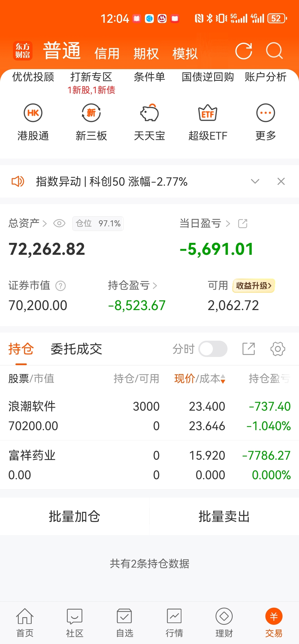Open 天天宝 piggy bank icon
This screenshot has width=299, height=644.
click(x=149, y=113)
